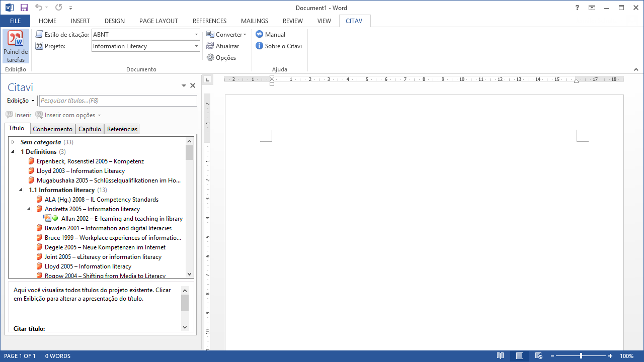The image size is (644, 362).
Task: Click the Converter button in ribbon
Action: point(226,34)
